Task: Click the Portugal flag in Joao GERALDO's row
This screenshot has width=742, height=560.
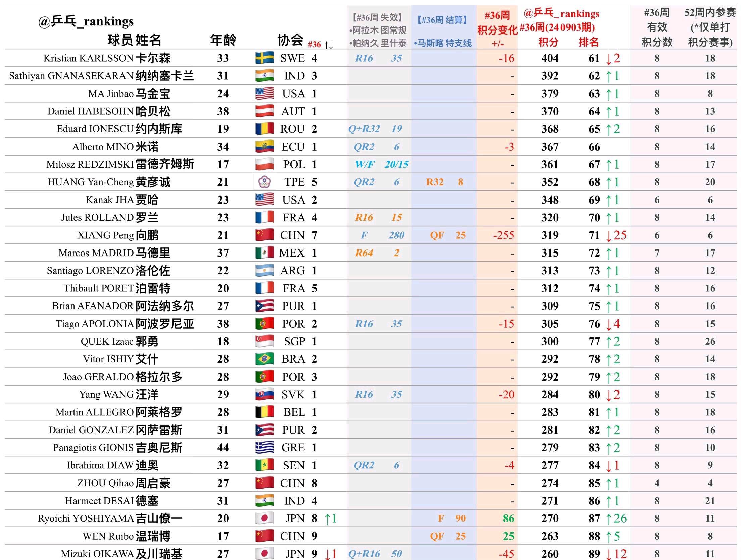Action: (x=264, y=377)
